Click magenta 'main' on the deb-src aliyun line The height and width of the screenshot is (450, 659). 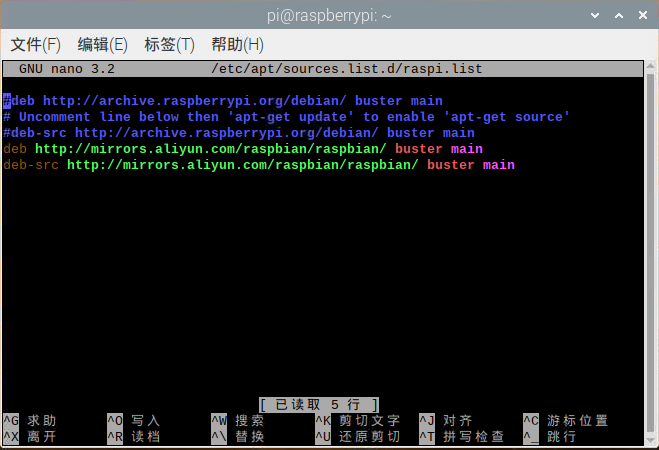[499, 165]
